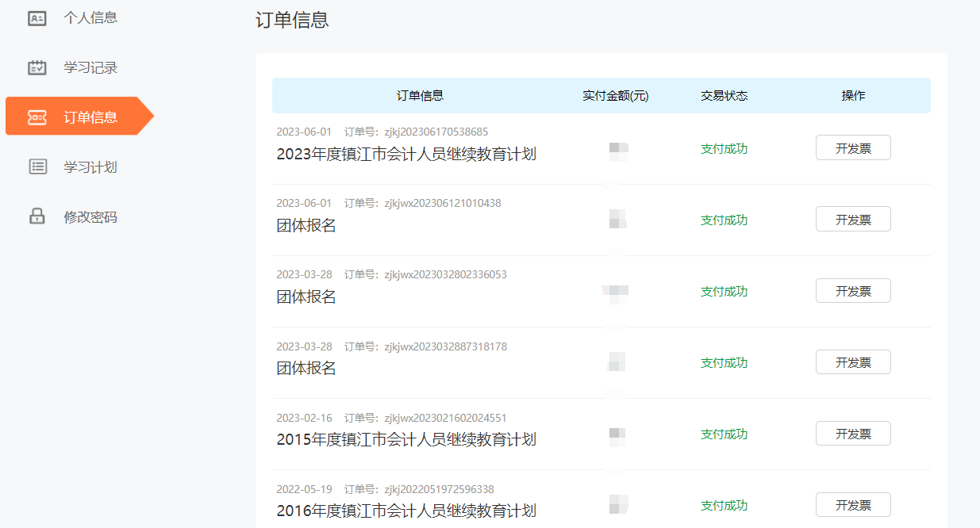Click the 学习记录 calendar icon
The width and height of the screenshot is (980, 528).
click(x=37, y=67)
